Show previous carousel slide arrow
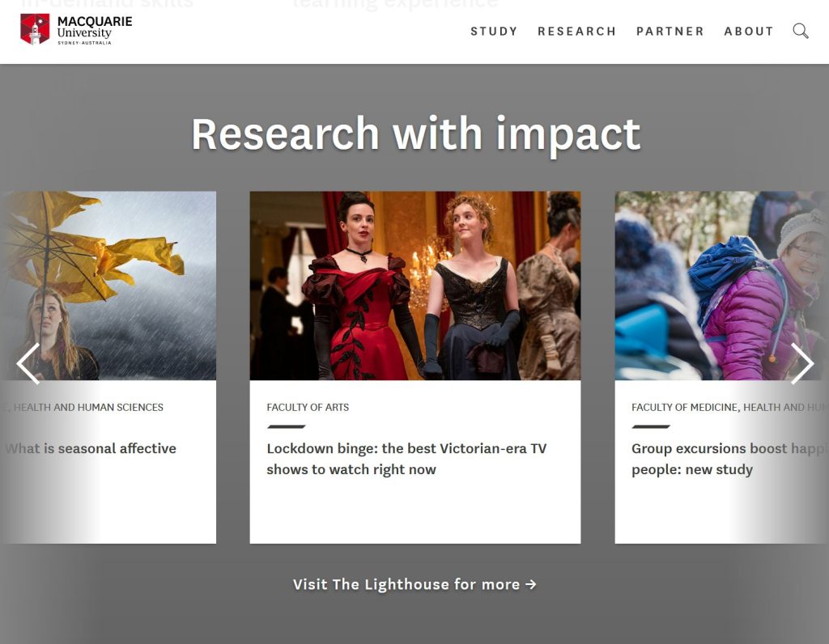 (x=28, y=363)
